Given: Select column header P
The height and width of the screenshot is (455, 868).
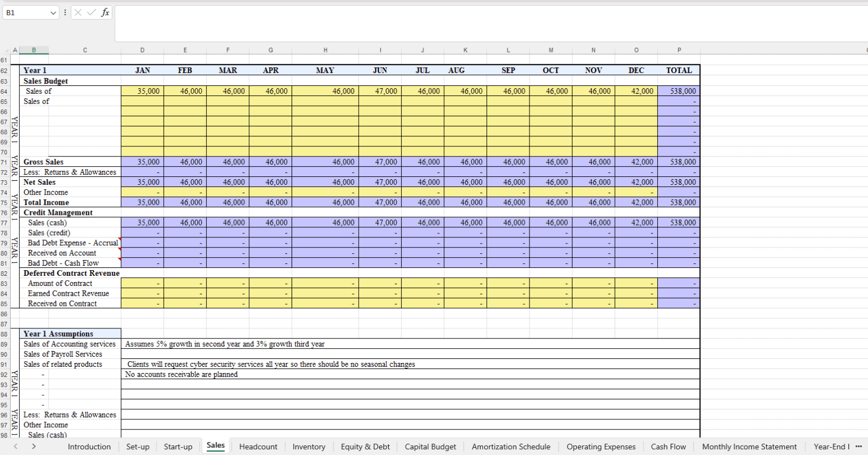Looking at the screenshot, I should coord(679,50).
